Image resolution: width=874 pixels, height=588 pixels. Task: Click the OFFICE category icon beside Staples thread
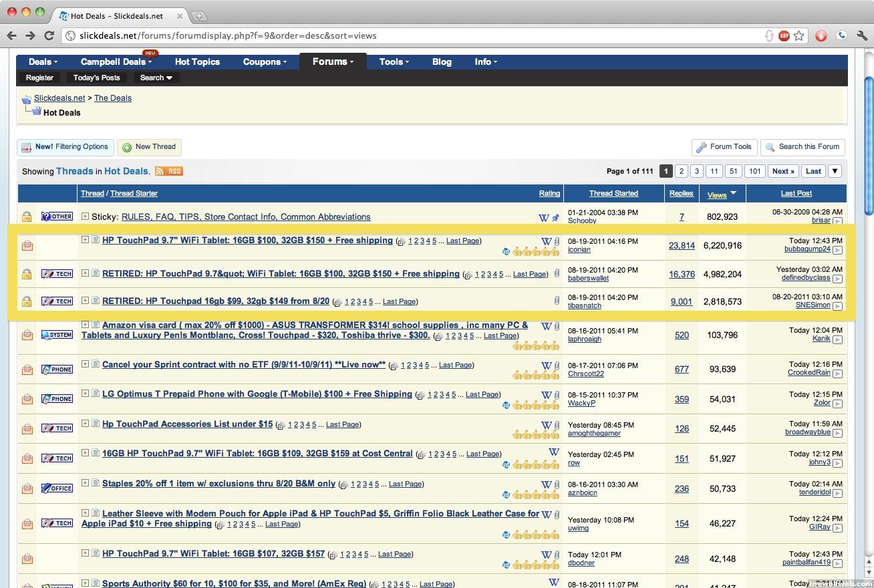[x=57, y=488]
